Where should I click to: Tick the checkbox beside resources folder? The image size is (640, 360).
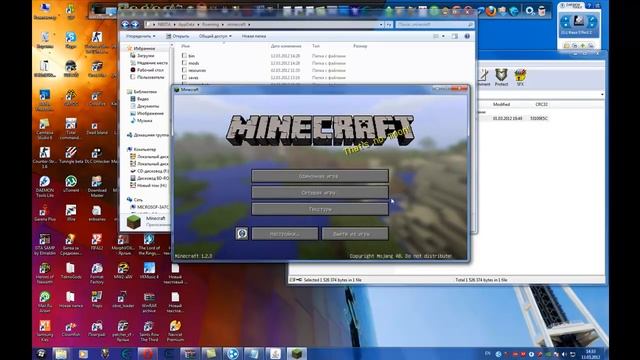(x=184, y=70)
